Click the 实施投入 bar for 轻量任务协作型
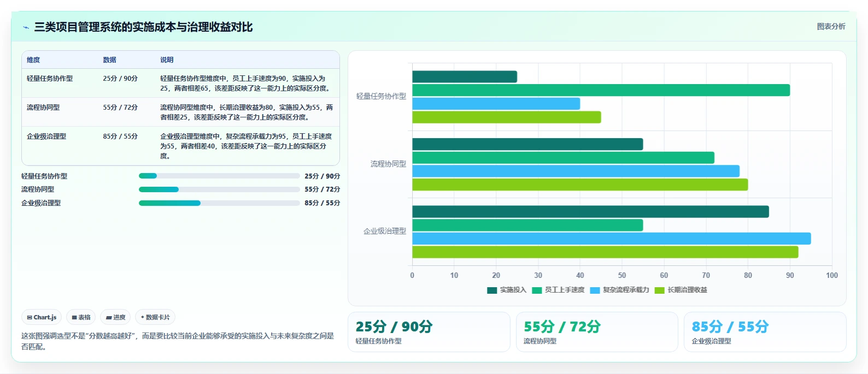Image resolution: width=868 pixels, height=374 pixels. (465, 77)
